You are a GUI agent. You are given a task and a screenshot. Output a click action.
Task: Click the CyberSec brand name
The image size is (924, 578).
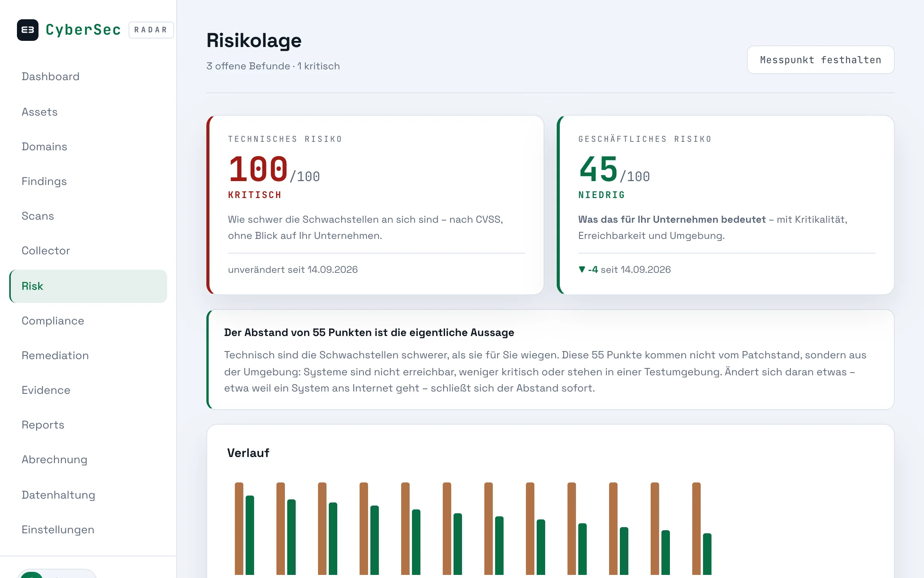pos(83,30)
